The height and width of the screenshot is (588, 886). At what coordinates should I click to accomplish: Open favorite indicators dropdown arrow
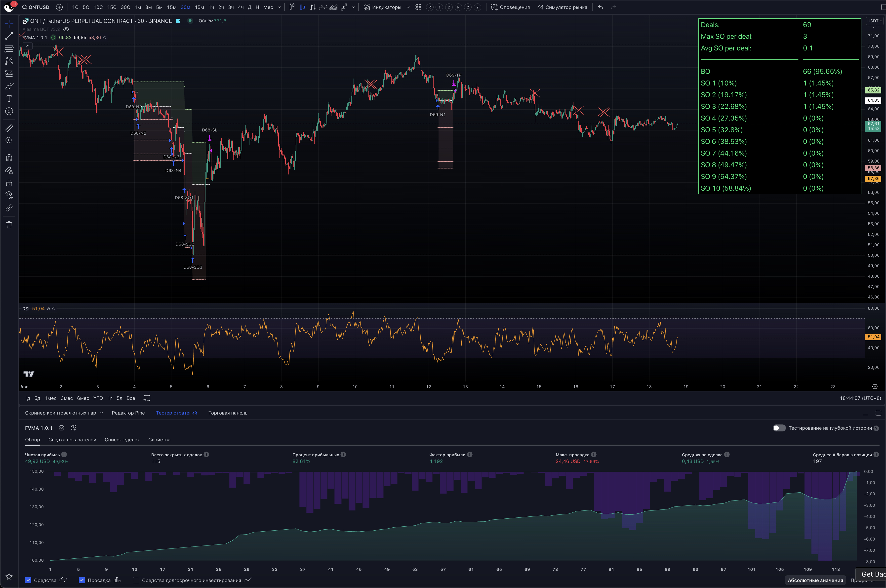tap(408, 7)
